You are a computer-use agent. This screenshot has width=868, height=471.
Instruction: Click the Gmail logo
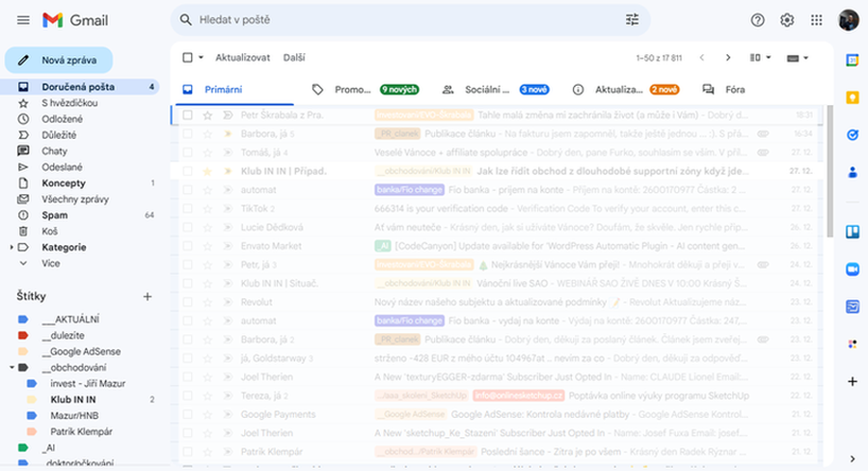(x=75, y=20)
